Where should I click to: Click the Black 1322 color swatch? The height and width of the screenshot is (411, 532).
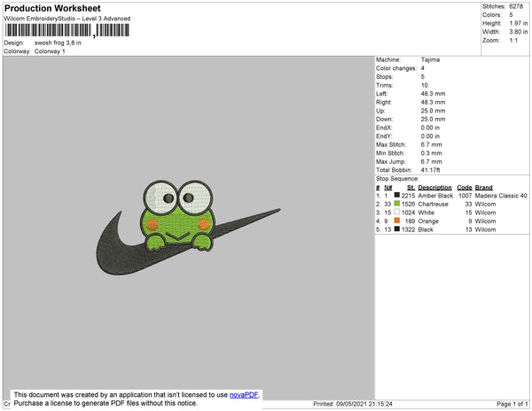pyautogui.click(x=396, y=229)
